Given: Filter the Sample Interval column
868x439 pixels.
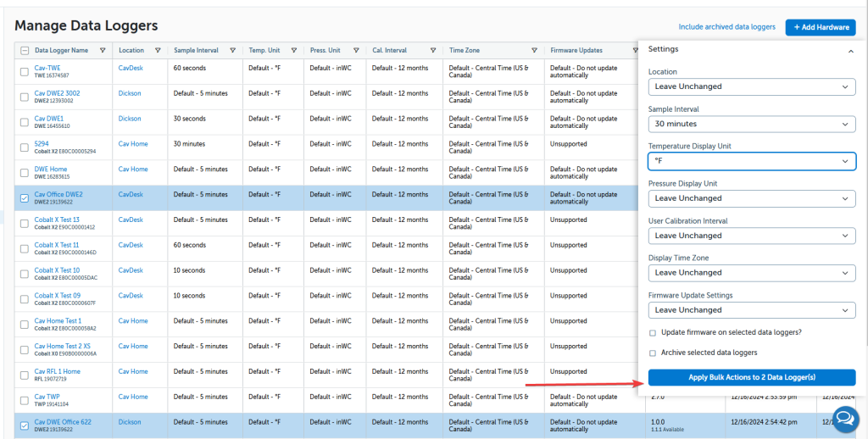Looking at the screenshot, I should (233, 51).
